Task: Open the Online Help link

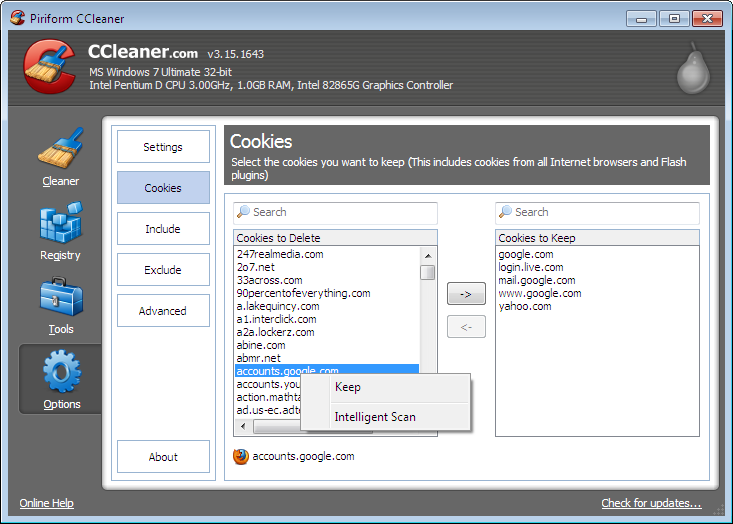Action: tap(46, 503)
